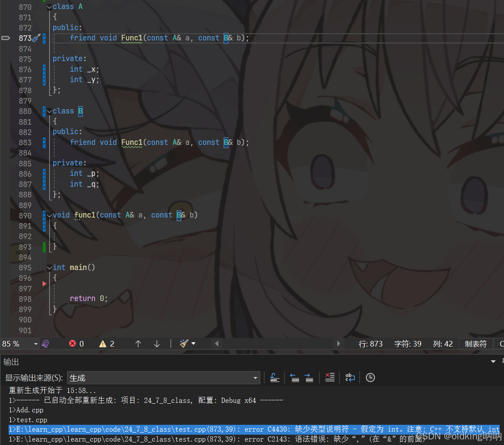
Task: Click the column indicator 列: 42
Action: [x=443, y=344]
